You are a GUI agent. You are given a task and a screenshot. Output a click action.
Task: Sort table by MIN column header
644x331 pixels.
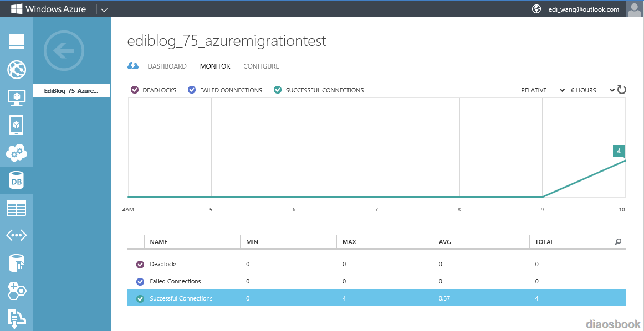(252, 242)
